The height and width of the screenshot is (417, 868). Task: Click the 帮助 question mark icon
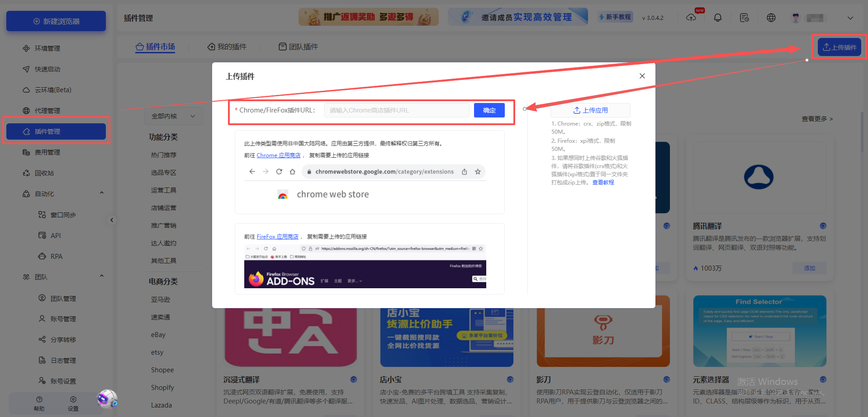39,399
